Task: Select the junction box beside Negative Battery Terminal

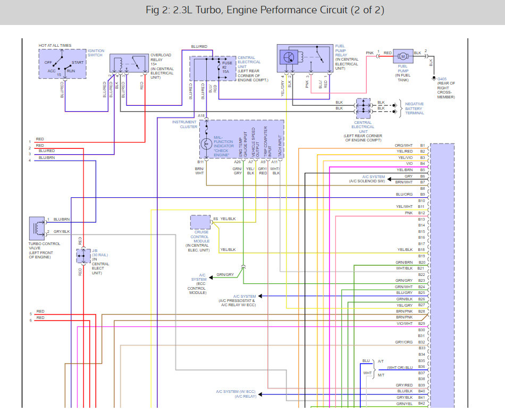Action: 363,108
